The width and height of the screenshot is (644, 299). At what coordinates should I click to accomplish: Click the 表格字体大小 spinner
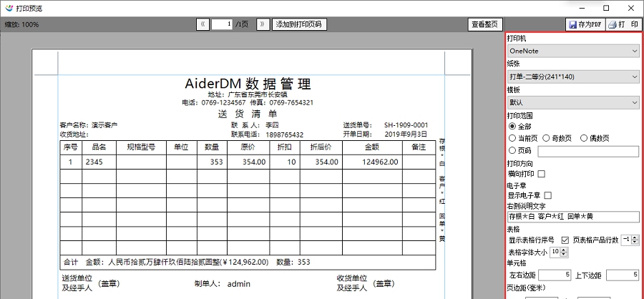point(559,253)
